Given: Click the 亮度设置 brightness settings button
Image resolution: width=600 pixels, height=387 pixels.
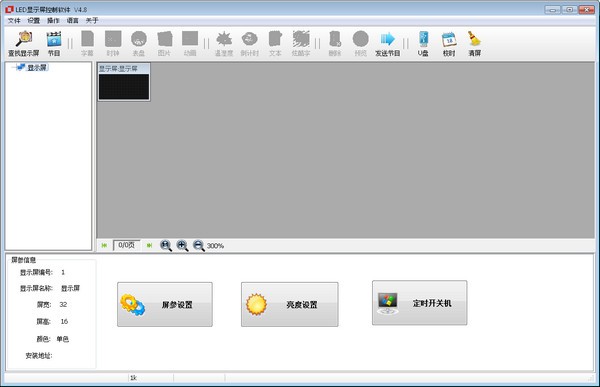Looking at the screenshot, I should point(290,305).
